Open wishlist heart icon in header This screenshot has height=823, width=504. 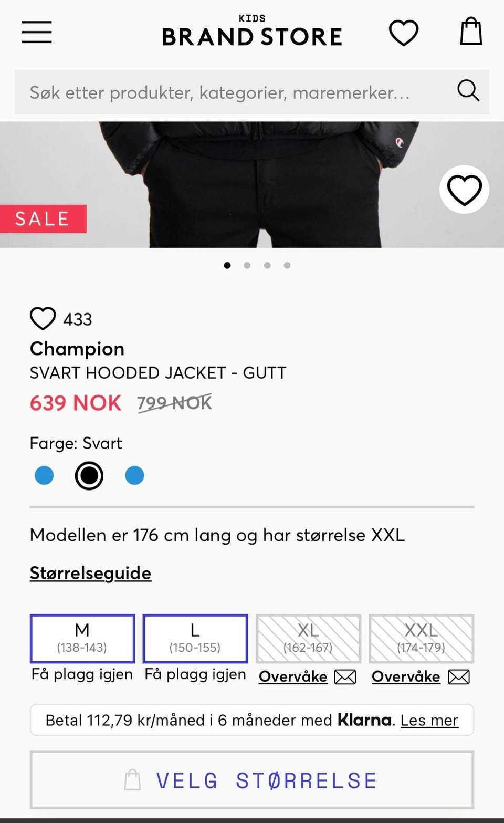coord(404,33)
